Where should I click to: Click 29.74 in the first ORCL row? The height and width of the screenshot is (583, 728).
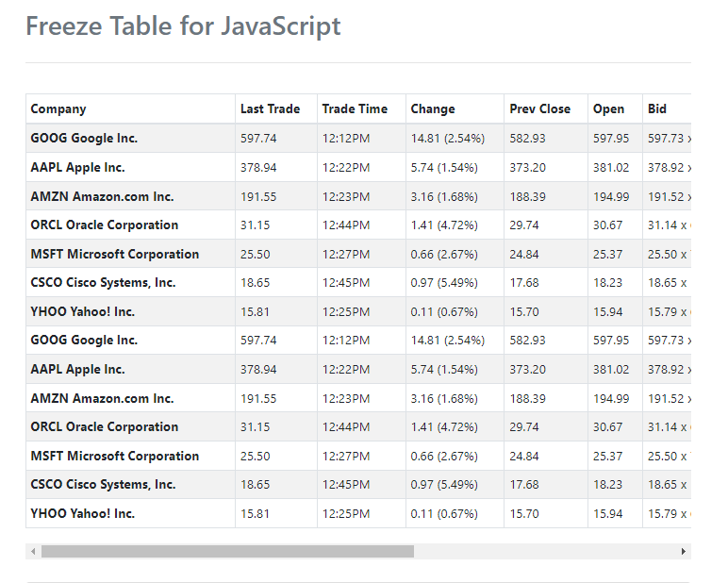(523, 225)
